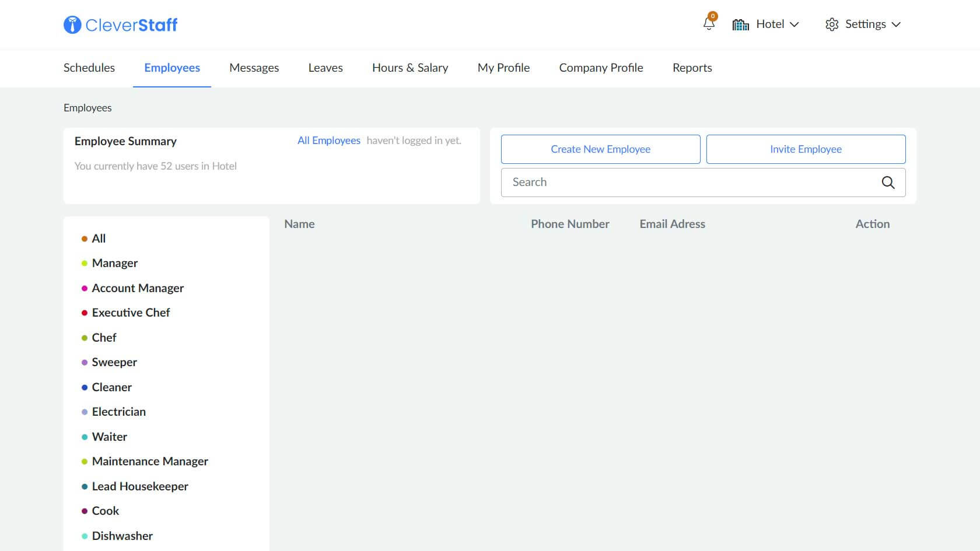Follow the All Employees link
This screenshot has width=980, height=551.
pos(328,141)
